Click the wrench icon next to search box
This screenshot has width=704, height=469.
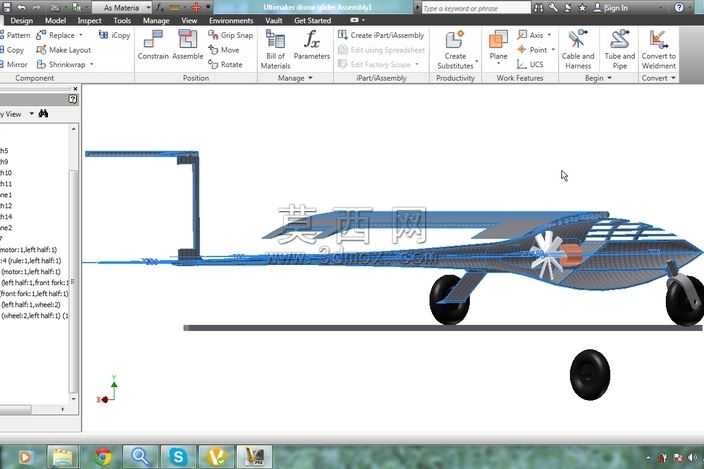coord(553,8)
